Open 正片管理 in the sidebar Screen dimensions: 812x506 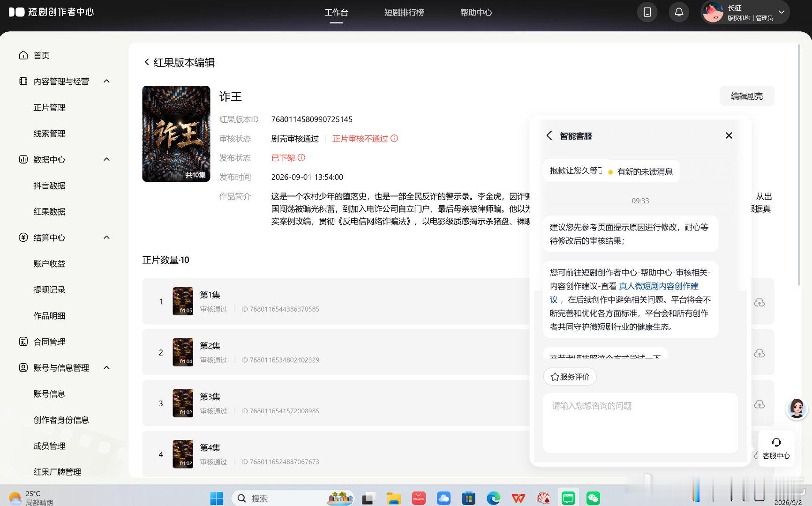[49, 107]
